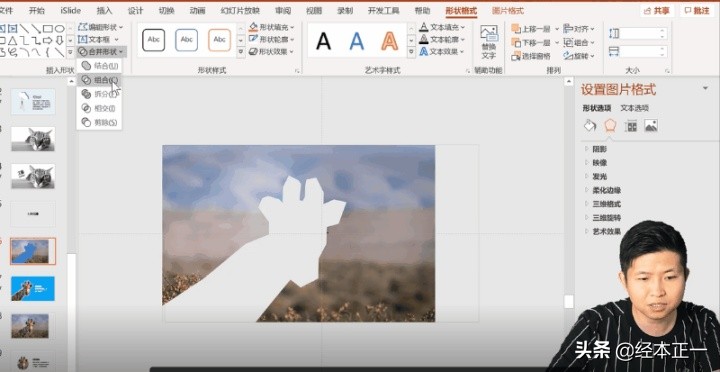Switch to 文本选项 text options in format pane
This screenshot has height=372, width=720.
635,108
